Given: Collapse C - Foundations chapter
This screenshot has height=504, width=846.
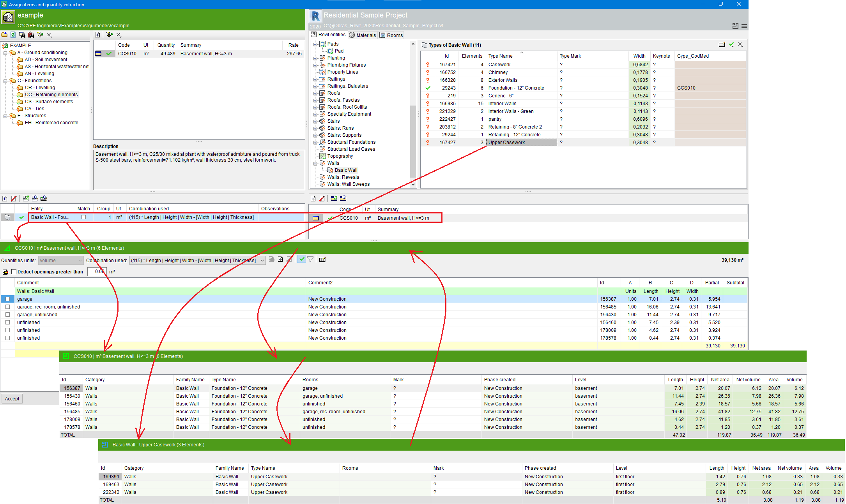Looking at the screenshot, I should pos(5,81).
